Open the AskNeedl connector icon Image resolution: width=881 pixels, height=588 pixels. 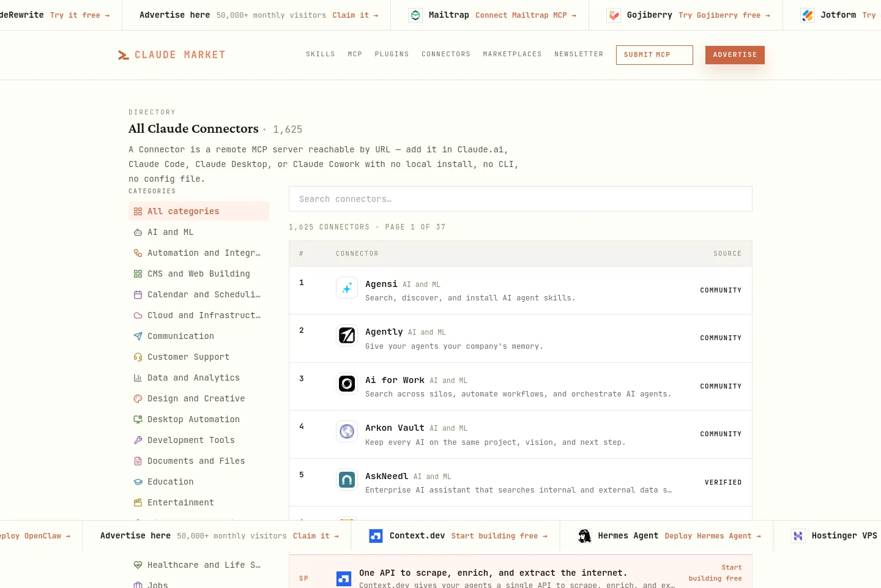coord(347,480)
